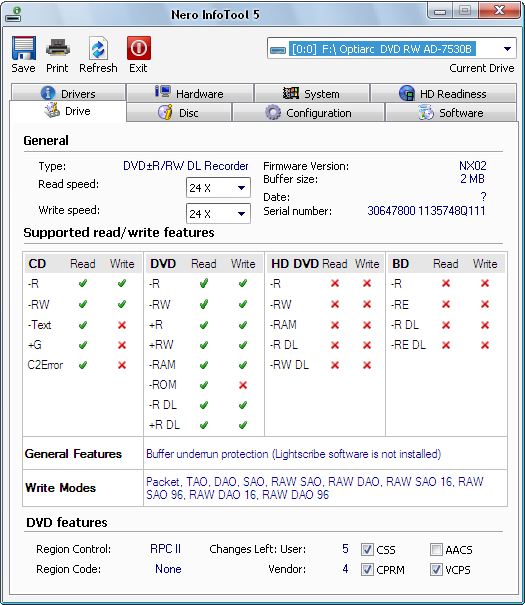
Task: Switch to the HD Readiness tab
Action: pos(443,93)
